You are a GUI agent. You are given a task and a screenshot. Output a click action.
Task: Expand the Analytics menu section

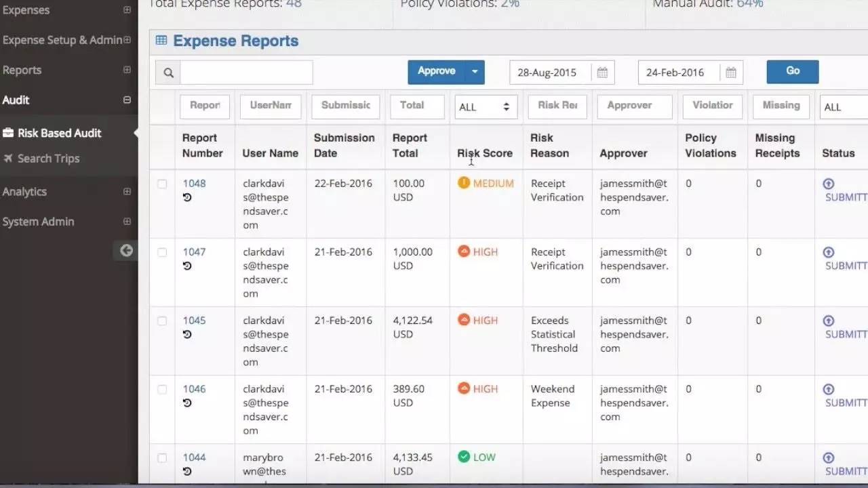pyautogui.click(x=127, y=192)
